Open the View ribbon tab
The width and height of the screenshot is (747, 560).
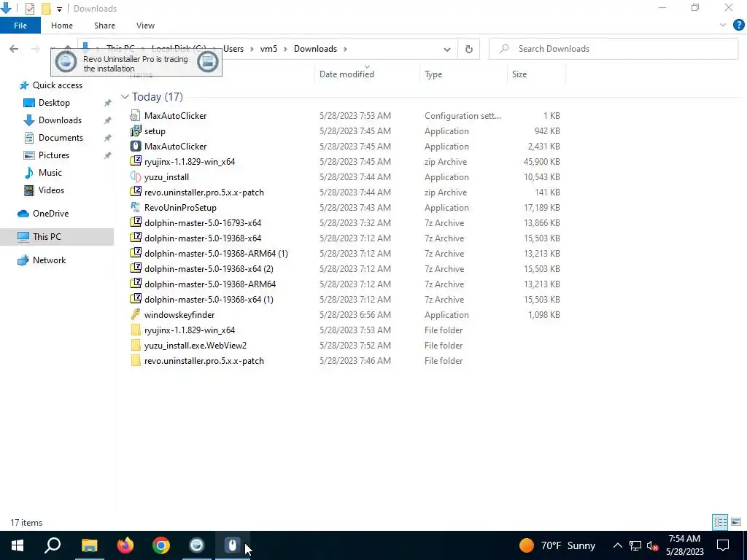pyautogui.click(x=145, y=26)
